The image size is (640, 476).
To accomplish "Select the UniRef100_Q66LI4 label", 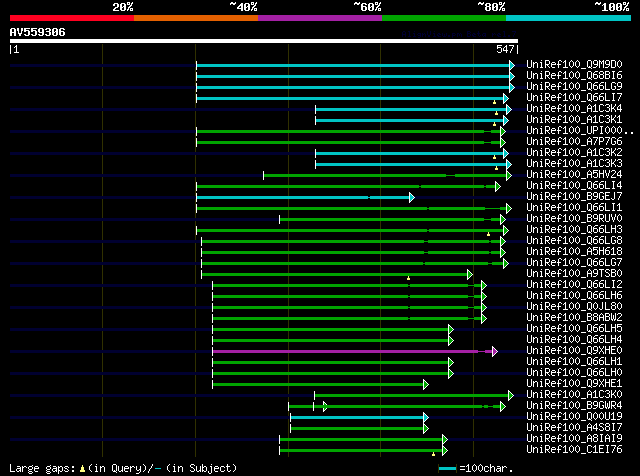I will pyautogui.click(x=574, y=186).
